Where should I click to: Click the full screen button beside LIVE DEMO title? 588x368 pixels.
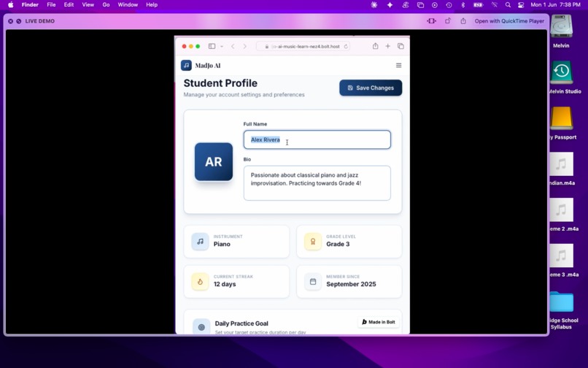pyautogui.click(x=19, y=21)
